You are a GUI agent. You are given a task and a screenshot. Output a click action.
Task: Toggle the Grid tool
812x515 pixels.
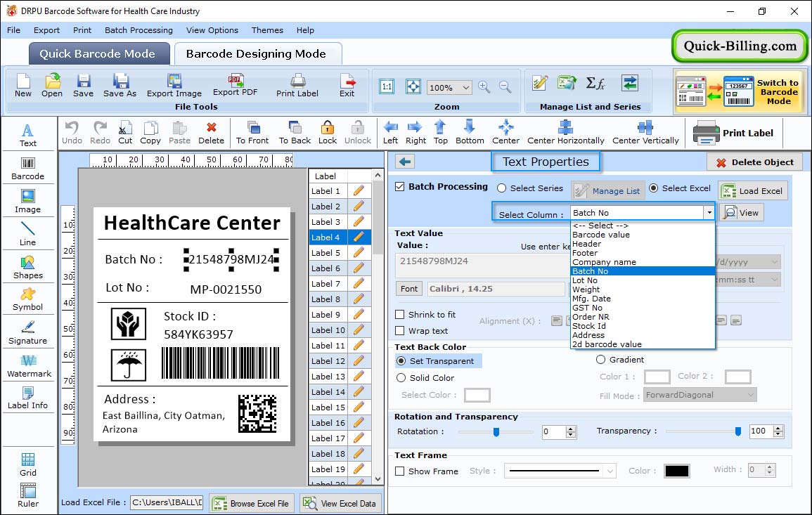(28, 464)
